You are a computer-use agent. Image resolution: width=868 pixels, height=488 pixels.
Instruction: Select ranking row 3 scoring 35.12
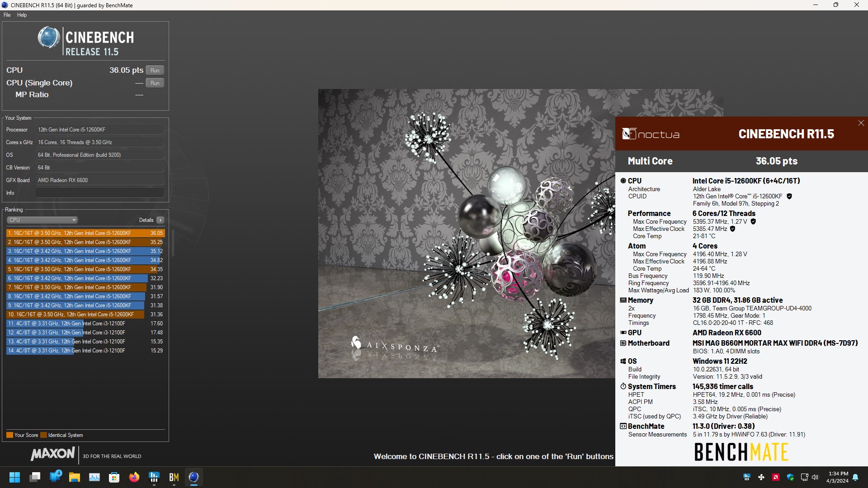[85, 251]
